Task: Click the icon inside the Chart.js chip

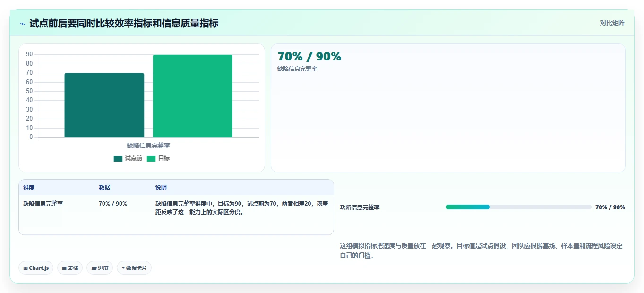Action: pyautogui.click(x=26, y=268)
